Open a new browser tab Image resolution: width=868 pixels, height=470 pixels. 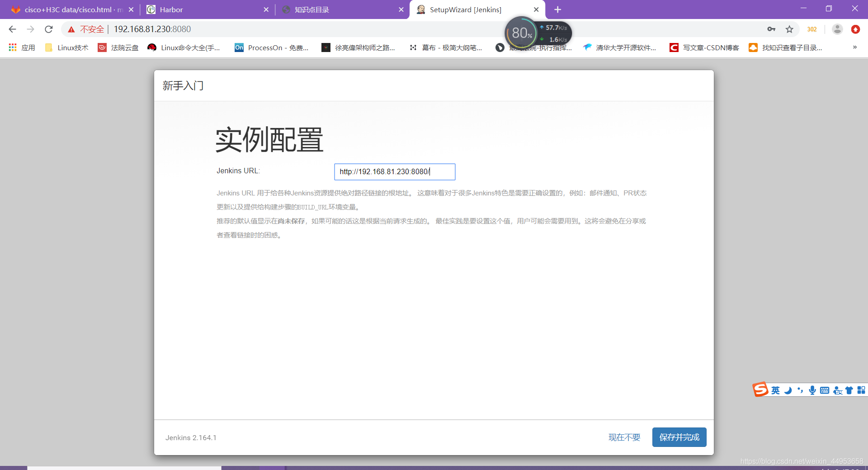point(558,9)
